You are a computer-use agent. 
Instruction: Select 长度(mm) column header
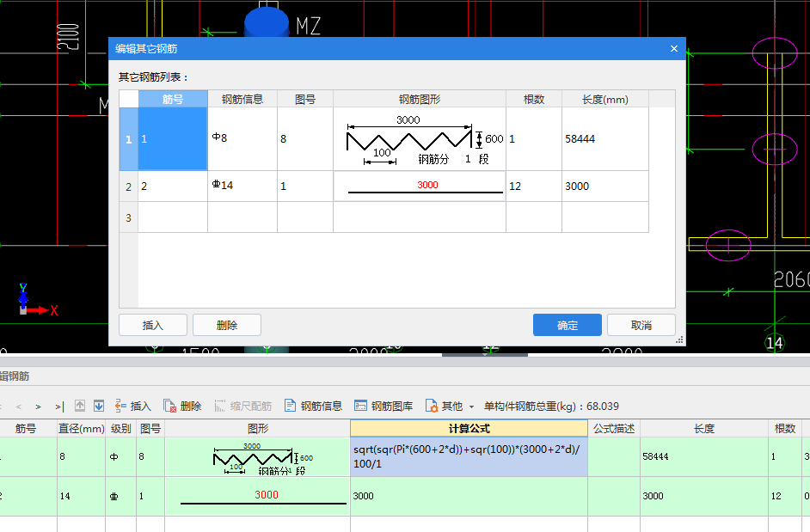(604, 99)
